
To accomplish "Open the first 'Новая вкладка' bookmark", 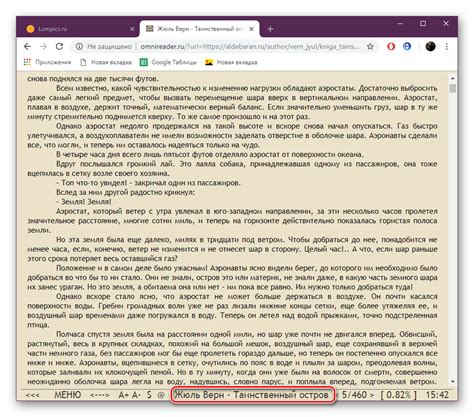I will point(106,62).
